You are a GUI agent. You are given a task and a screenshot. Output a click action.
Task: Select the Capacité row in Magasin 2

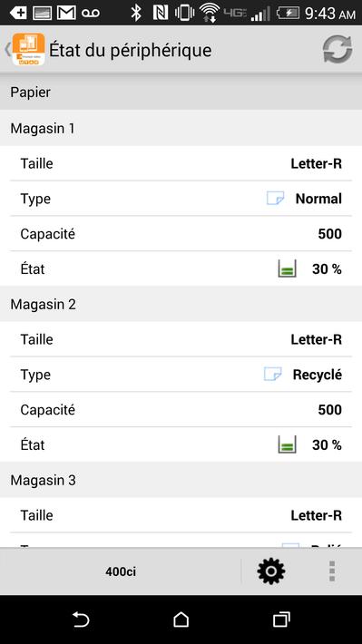click(x=181, y=409)
